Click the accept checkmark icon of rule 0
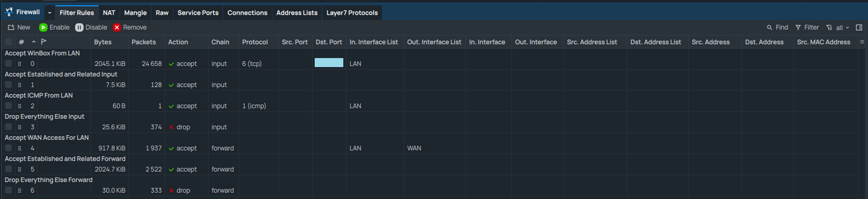 click(171, 64)
